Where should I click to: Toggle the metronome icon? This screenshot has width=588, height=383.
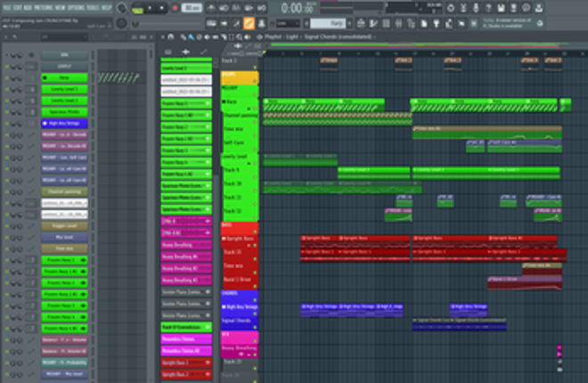tap(211, 8)
